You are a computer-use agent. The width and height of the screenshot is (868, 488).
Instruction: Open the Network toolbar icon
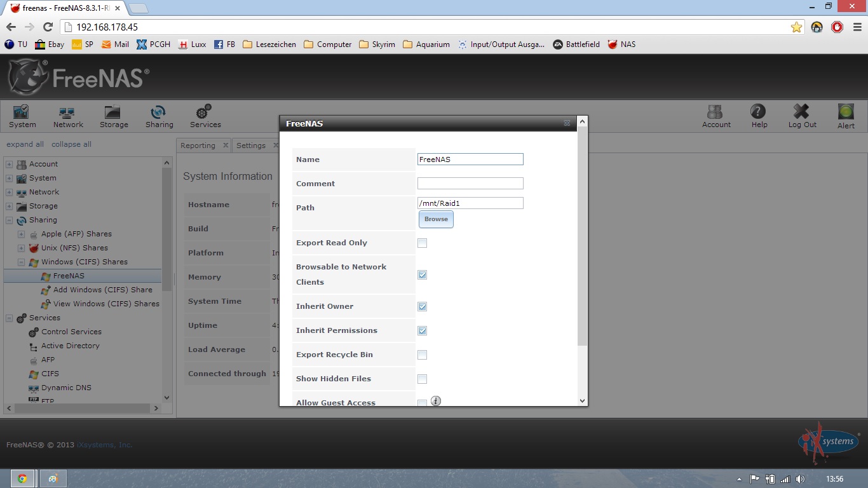[68, 117]
